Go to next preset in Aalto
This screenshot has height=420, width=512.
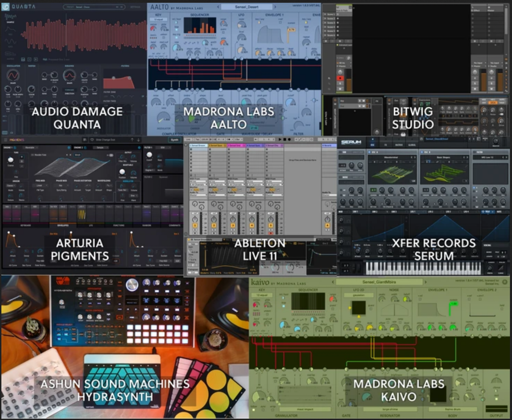coord(275,7)
